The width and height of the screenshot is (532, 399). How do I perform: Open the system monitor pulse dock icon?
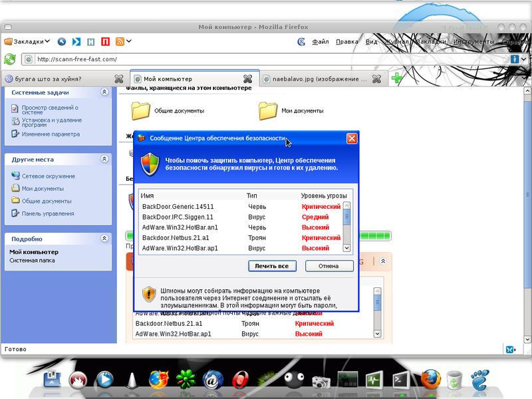(374, 380)
